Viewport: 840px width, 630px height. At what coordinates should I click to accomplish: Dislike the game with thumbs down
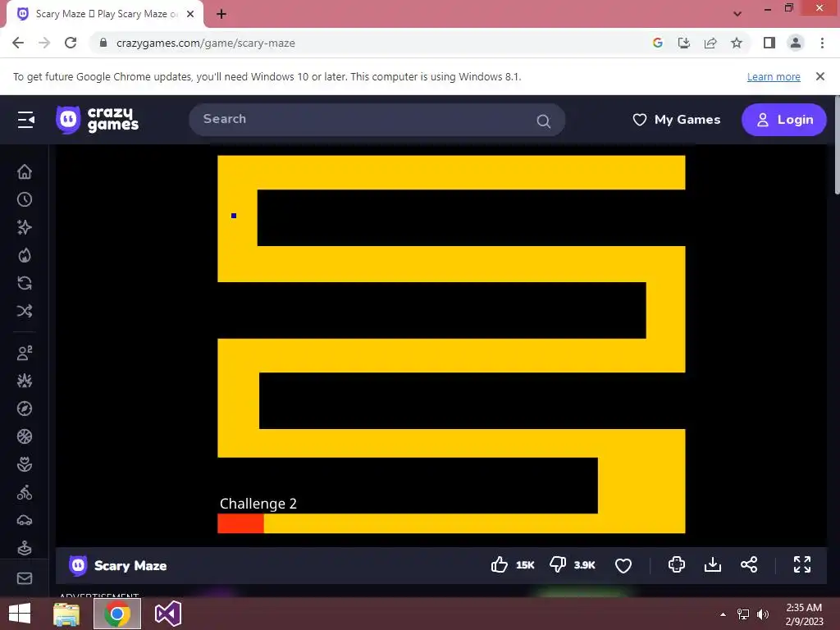(x=558, y=564)
